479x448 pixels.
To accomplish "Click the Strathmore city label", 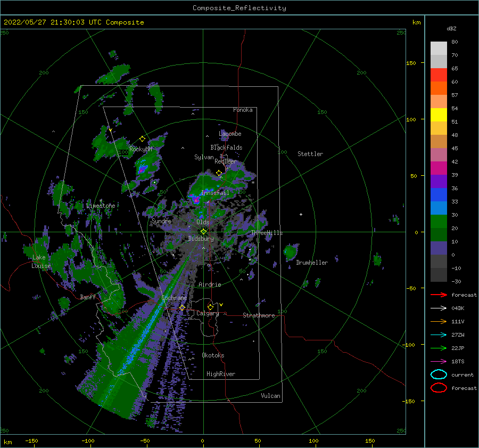I will point(259,315).
